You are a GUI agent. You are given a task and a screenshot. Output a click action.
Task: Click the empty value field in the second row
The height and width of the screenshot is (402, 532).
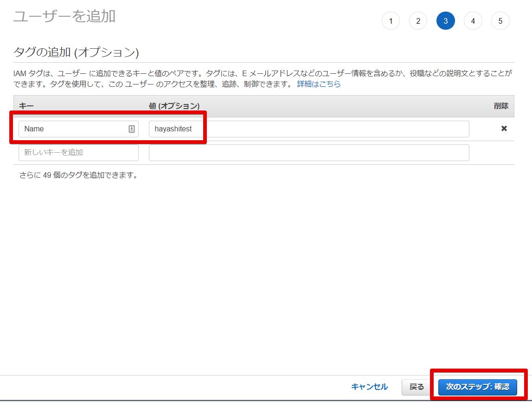click(308, 153)
